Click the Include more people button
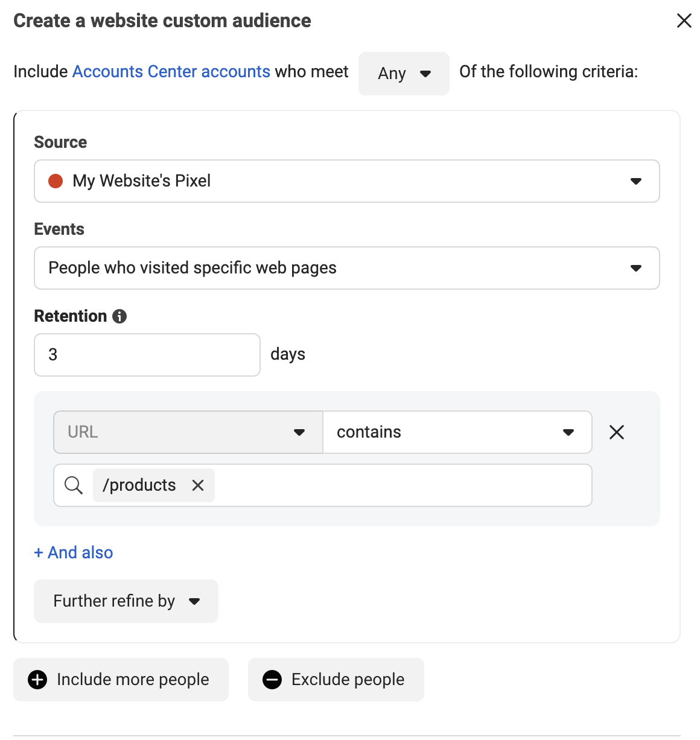The image size is (700, 740). pyautogui.click(x=121, y=680)
